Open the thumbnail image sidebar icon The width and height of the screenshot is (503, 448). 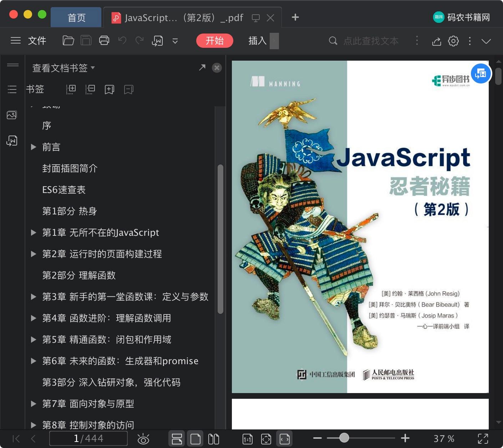12,115
